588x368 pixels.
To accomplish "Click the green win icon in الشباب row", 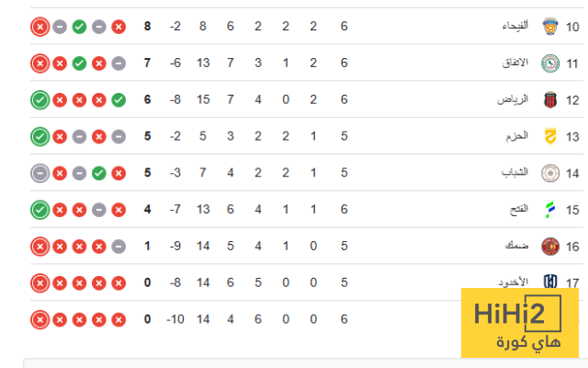I will (x=99, y=173).
